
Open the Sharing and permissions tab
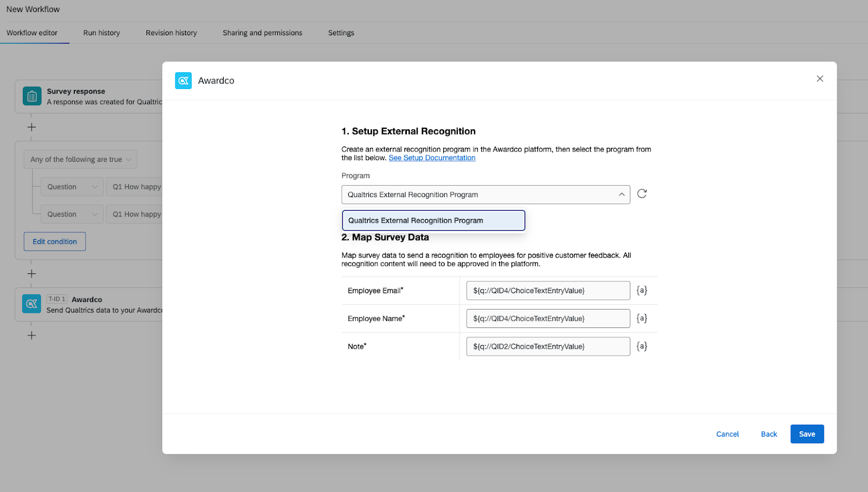263,33
